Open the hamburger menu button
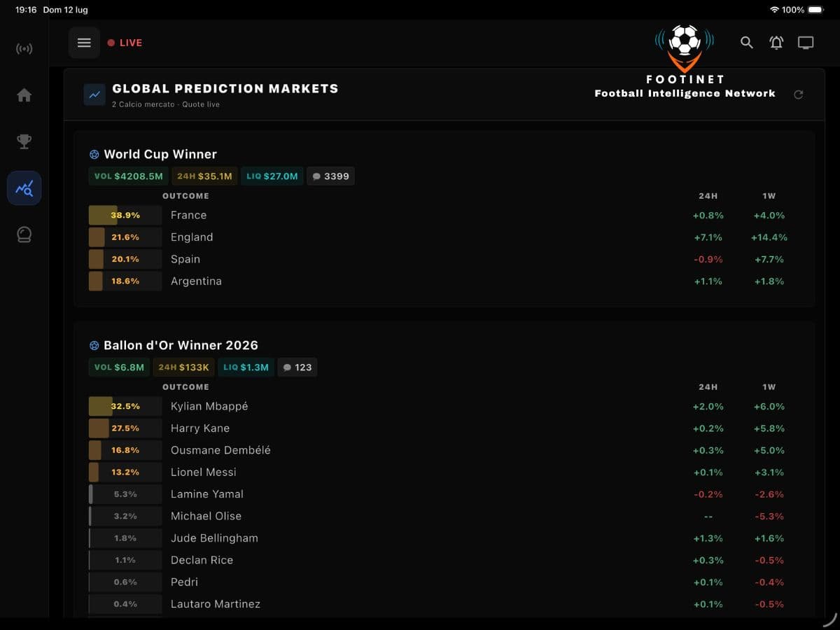Screen dimensions: 840x630 click(x=84, y=43)
